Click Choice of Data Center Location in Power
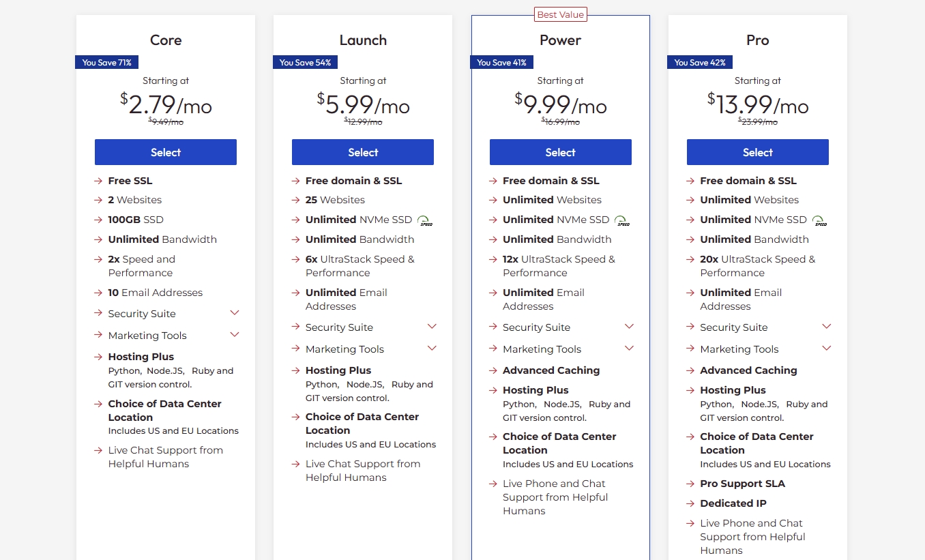 559,443
